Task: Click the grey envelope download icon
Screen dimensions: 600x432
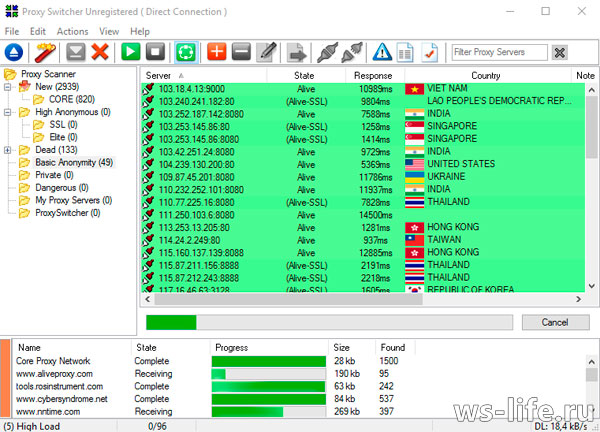Action: coord(76,52)
